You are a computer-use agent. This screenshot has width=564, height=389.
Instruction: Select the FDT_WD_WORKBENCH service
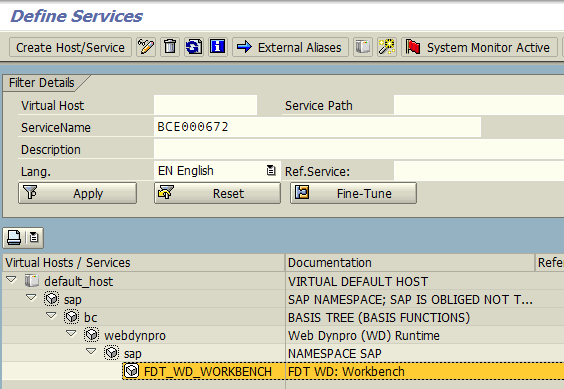click(208, 371)
